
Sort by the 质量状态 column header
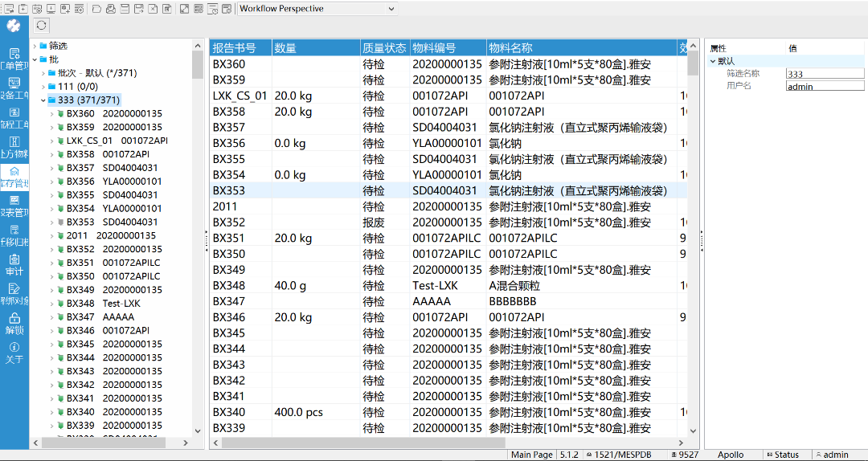click(x=384, y=48)
